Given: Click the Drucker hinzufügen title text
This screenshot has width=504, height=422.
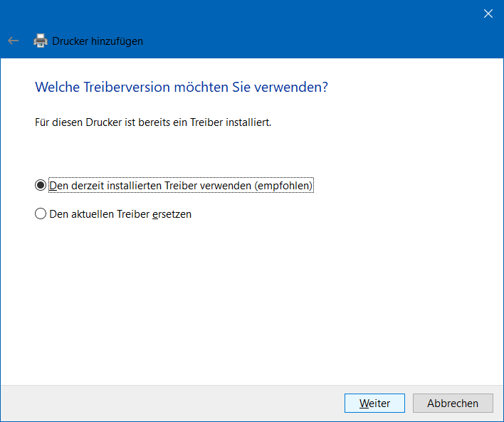Looking at the screenshot, I should (98, 41).
